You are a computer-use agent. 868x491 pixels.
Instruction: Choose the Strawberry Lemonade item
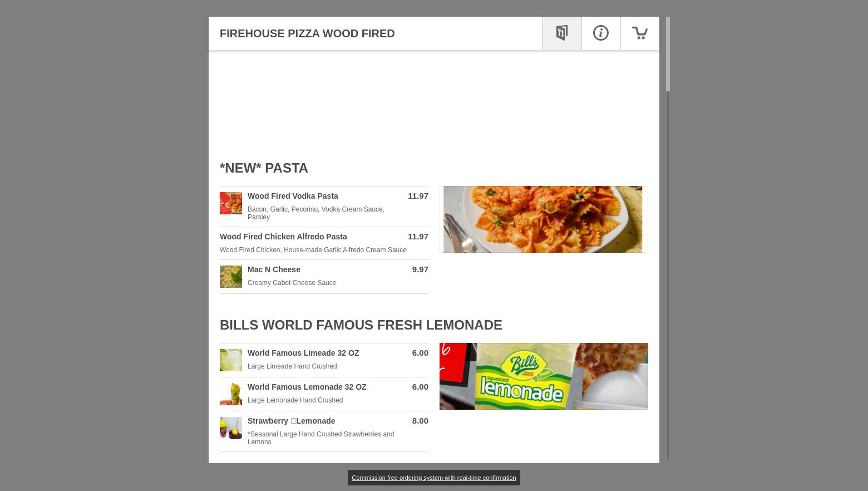tap(324, 431)
